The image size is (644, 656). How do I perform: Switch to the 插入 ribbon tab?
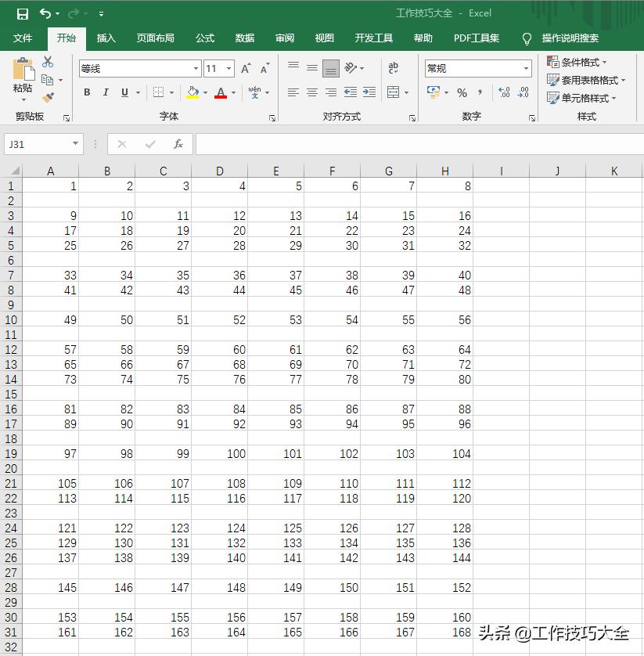click(x=106, y=38)
